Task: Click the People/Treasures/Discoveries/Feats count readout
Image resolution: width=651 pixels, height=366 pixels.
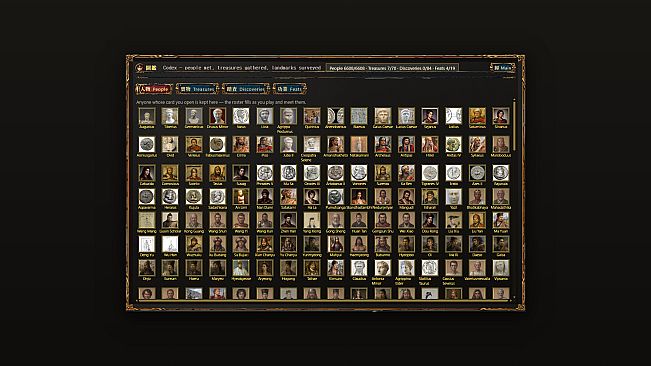Action: 392,68
